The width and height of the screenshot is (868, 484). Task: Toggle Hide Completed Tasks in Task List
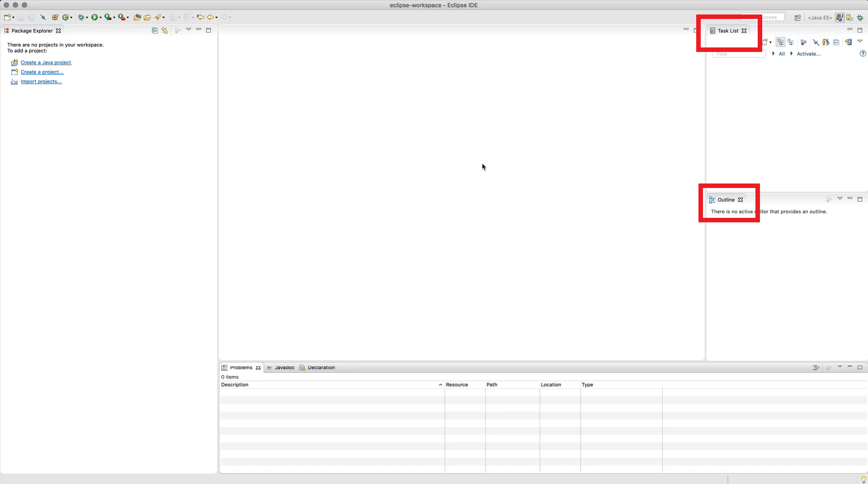click(816, 42)
